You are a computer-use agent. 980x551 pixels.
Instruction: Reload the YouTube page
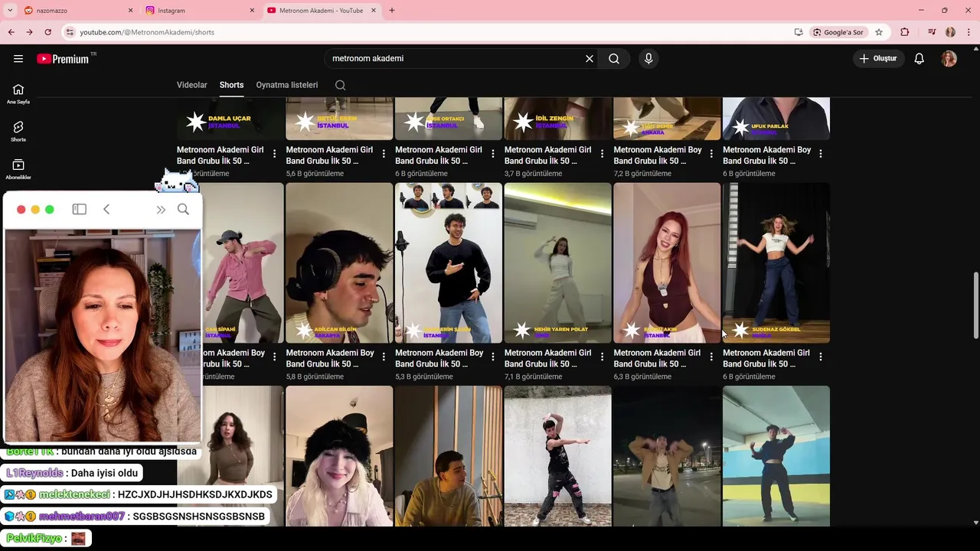click(x=47, y=32)
